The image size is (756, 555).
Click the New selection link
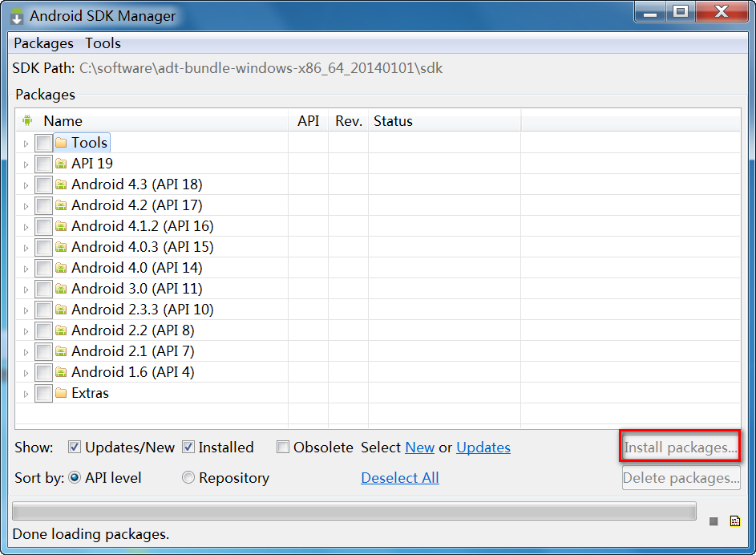click(x=419, y=448)
